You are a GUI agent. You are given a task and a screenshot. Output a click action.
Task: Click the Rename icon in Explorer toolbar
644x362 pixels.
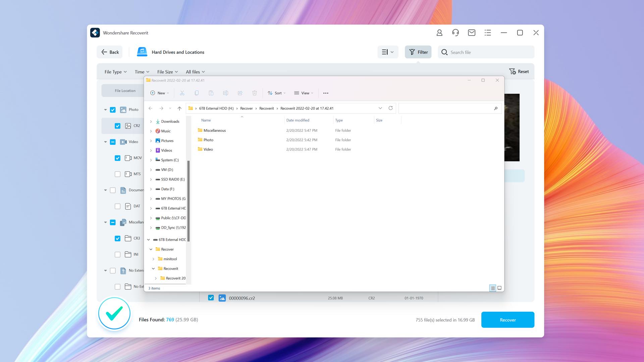tap(225, 93)
